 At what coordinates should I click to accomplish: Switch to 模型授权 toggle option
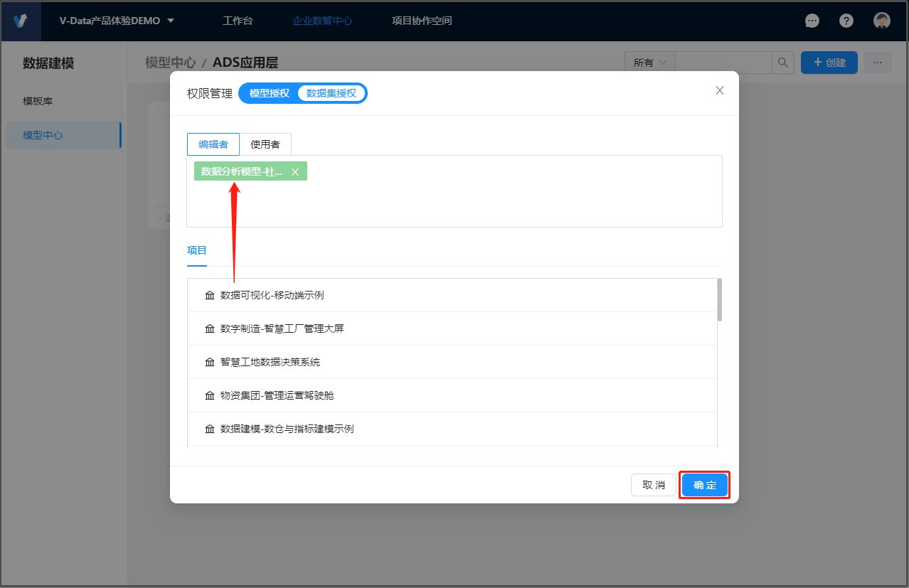click(x=270, y=93)
